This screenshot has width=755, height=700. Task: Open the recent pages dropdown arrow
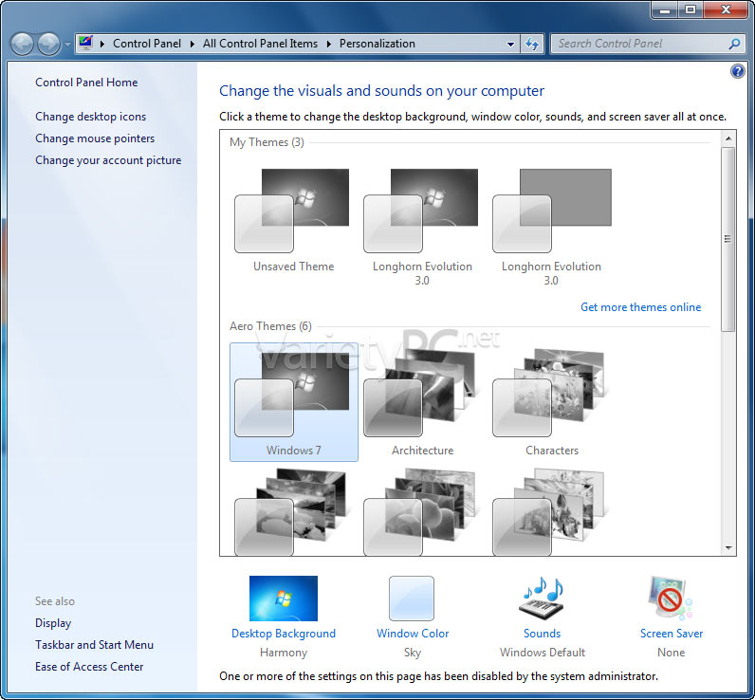(x=67, y=45)
